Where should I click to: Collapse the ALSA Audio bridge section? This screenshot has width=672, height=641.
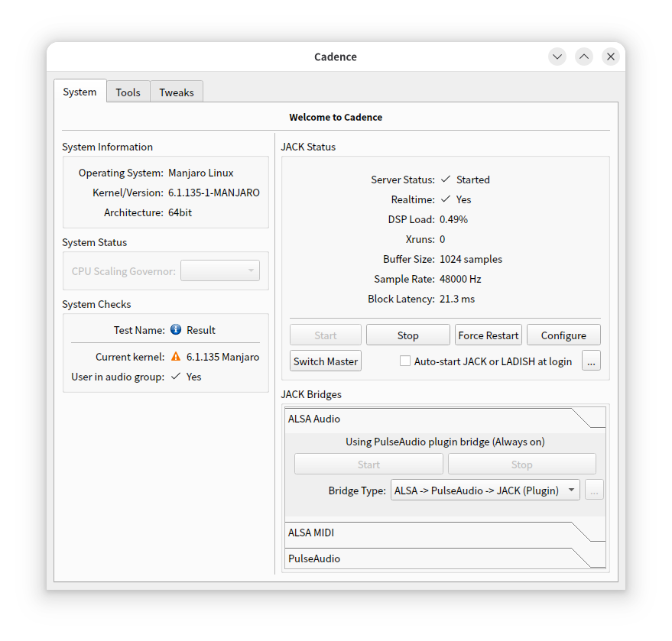coord(445,419)
